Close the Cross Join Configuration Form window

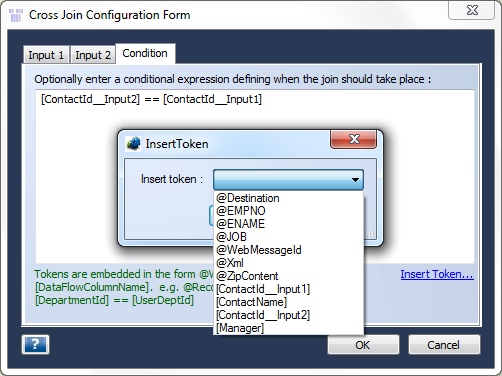coord(472,10)
